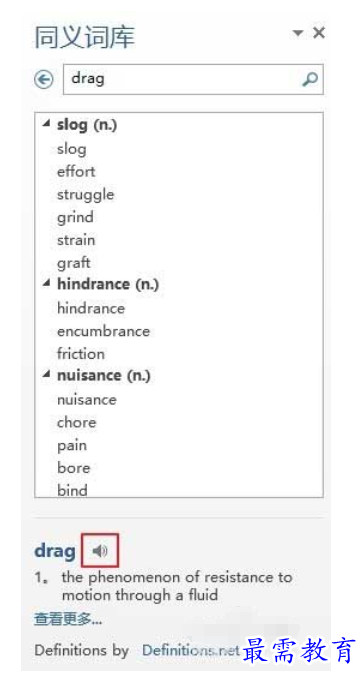The width and height of the screenshot is (364, 682).
Task: Open the 查看更多 link
Action: [68, 619]
